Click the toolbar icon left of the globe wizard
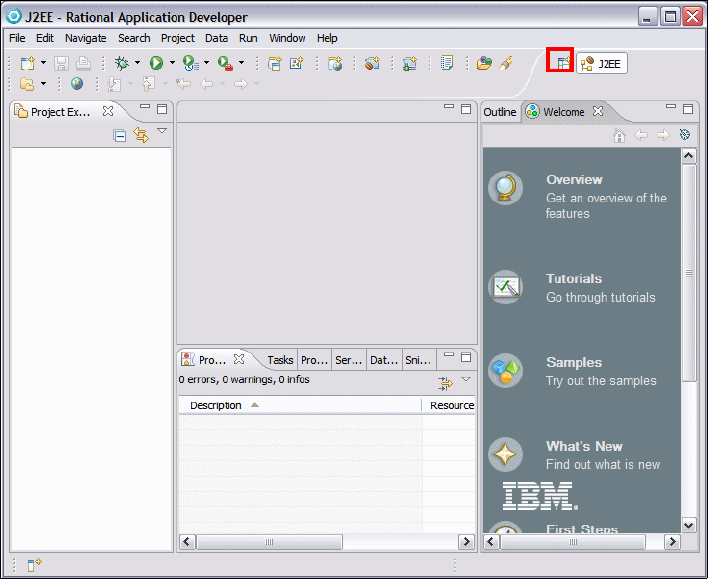This screenshot has height=579, width=708. 296,63
